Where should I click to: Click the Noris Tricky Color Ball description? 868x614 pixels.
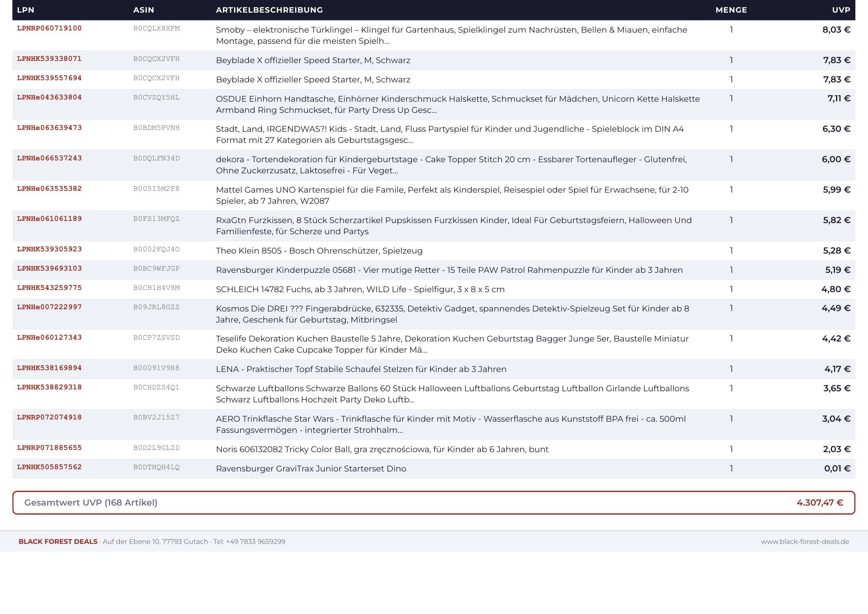[382, 449]
